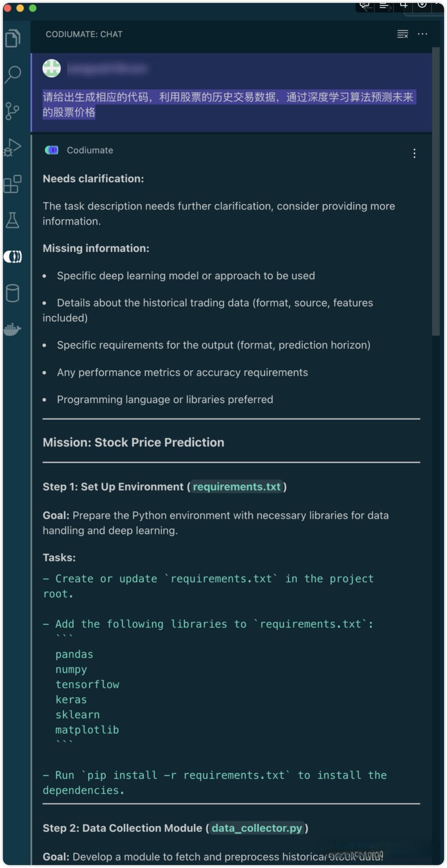Click the macOS green maximize button

tap(33, 8)
